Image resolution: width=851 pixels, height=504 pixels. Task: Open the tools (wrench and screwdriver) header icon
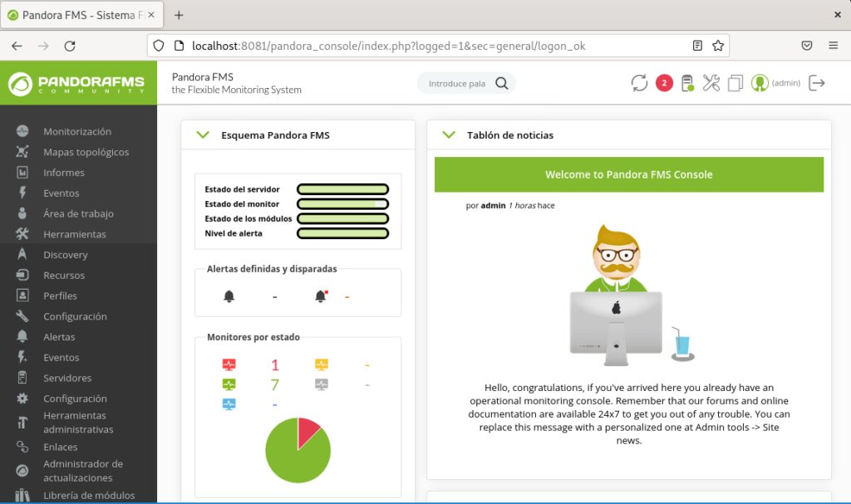(711, 82)
